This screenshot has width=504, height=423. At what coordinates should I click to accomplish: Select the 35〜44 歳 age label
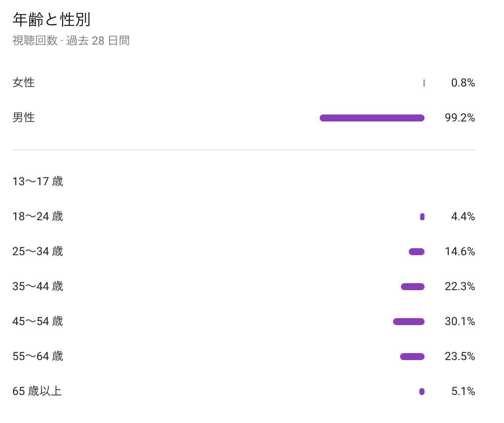click(x=38, y=286)
